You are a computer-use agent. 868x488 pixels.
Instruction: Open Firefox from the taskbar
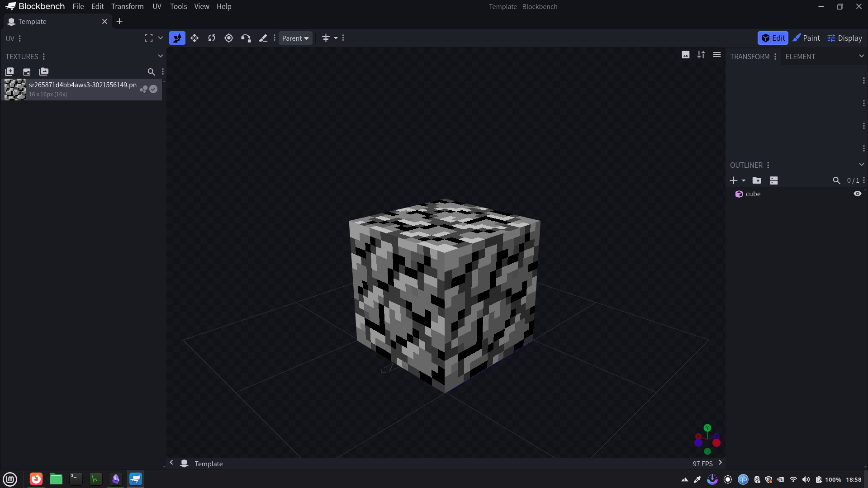pyautogui.click(x=35, y=479)
